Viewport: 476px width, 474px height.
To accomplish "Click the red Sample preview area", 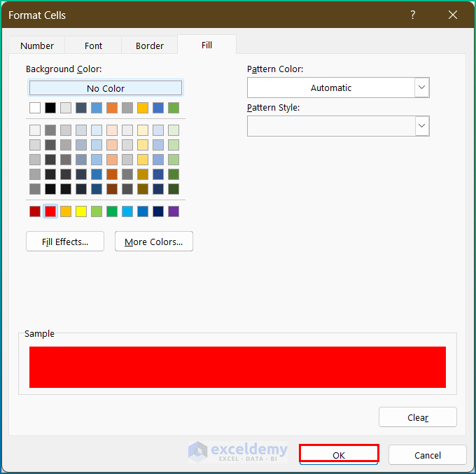I will click(237, 367).
